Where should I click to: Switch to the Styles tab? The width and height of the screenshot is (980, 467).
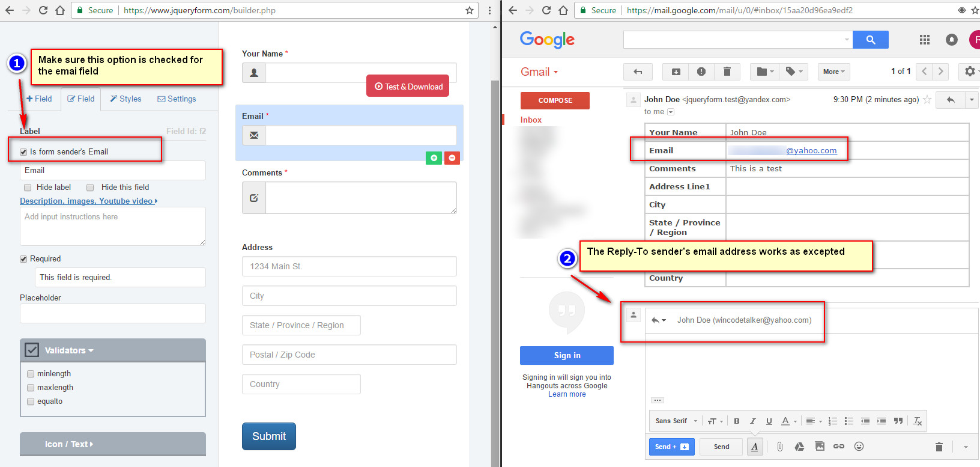click(126, 99)
